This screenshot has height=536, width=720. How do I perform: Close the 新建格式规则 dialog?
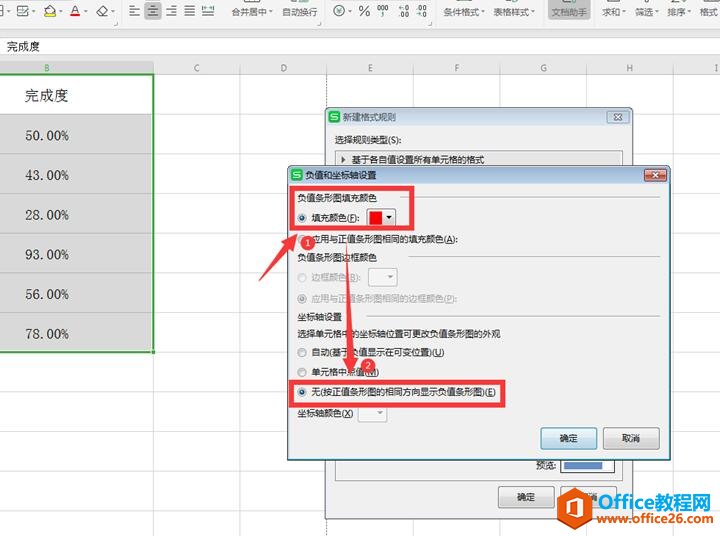618,117
